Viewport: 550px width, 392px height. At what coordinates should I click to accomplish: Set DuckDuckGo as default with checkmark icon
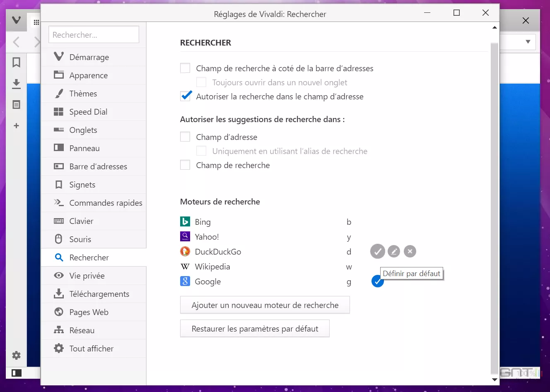pyautogui.click(x=377, y=251)
